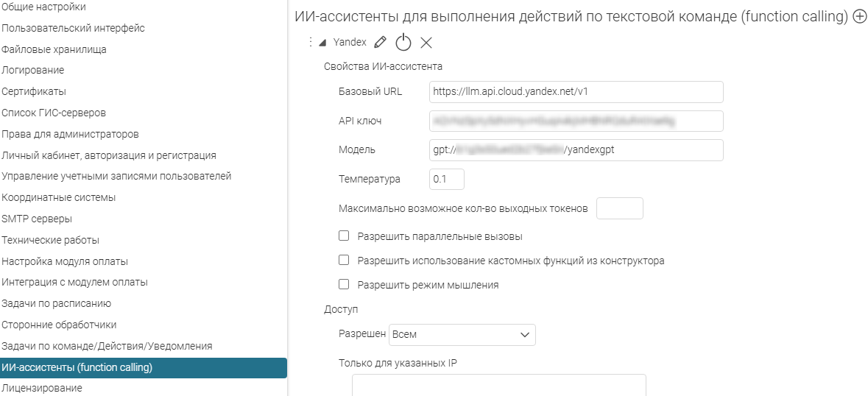Click the Только для указанных IP textarea
This screenshot has width=868, height=396.
[x=498, y=385]
